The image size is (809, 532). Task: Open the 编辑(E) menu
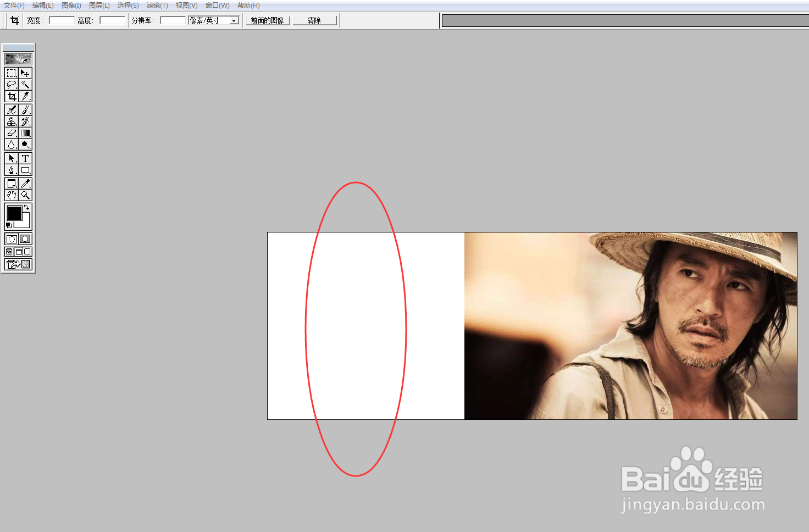click(43, 5)
